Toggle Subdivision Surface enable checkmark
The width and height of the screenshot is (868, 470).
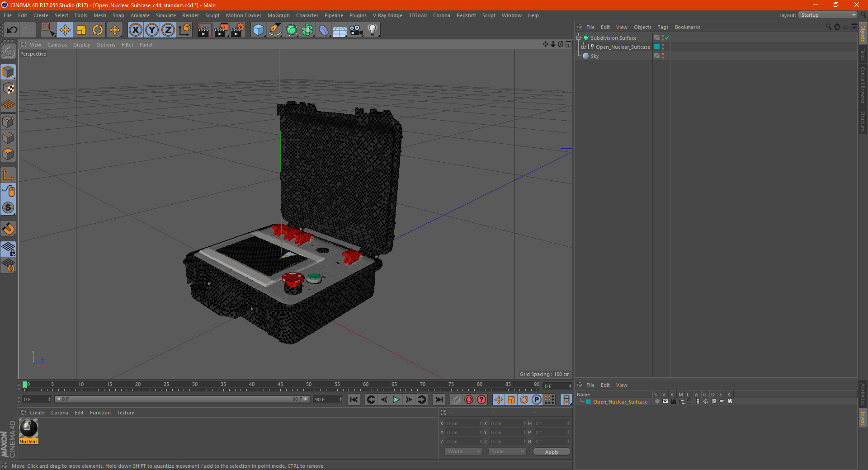[667, 38]
